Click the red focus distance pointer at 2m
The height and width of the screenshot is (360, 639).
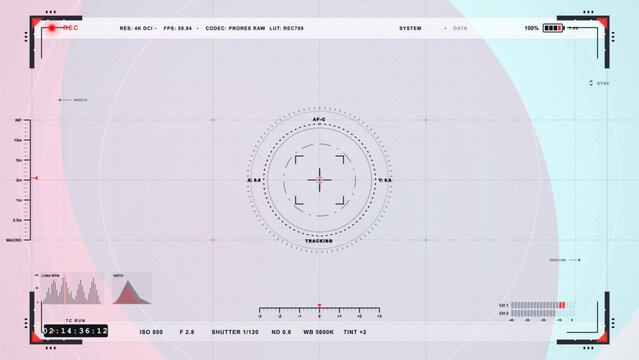coord(35,178)
